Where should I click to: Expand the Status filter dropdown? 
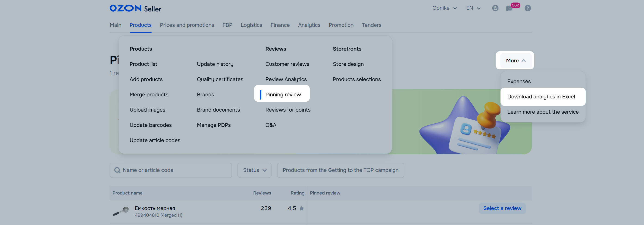tap(254, 170)
